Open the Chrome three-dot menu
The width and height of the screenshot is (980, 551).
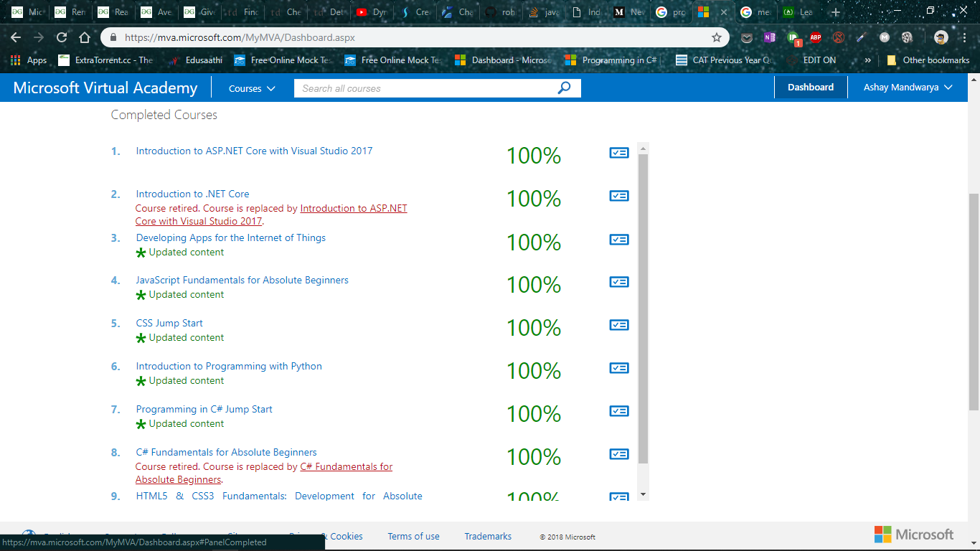coord(965,37)
